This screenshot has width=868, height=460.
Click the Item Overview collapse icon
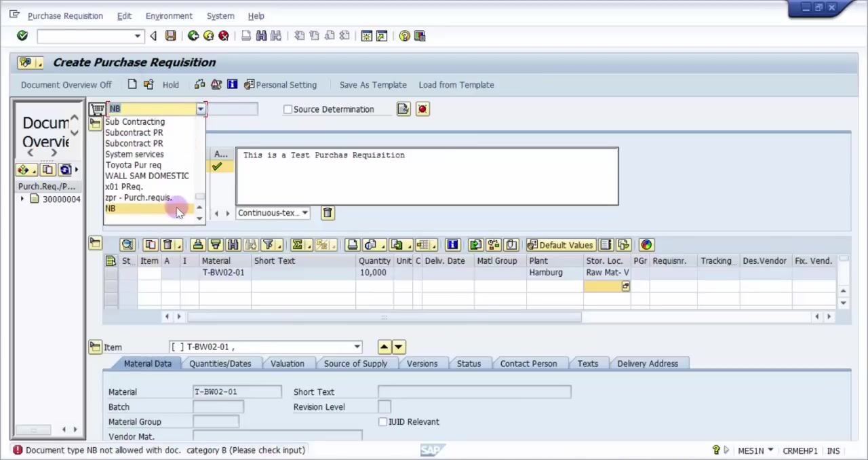click(x=94, y=244)
